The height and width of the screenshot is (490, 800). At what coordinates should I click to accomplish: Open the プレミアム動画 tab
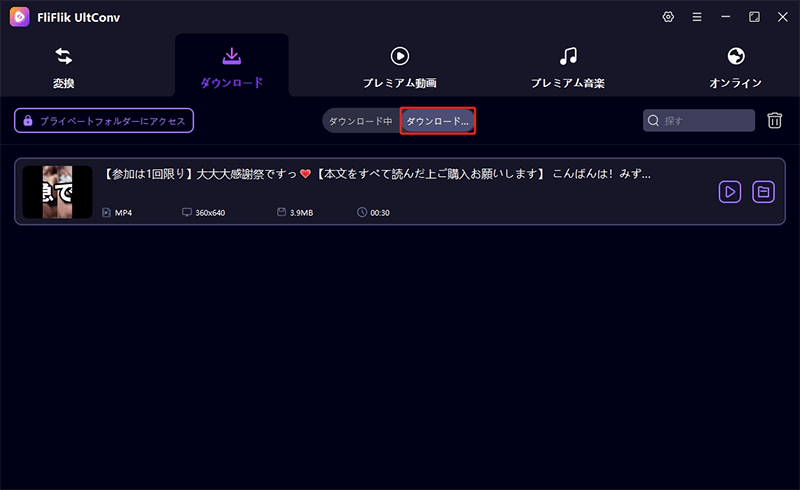point(399,66)
